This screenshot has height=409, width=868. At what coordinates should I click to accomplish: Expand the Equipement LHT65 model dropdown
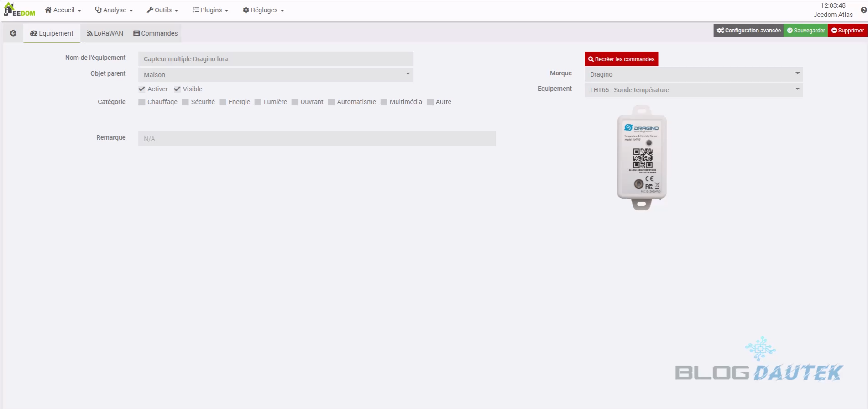(693, 90)
